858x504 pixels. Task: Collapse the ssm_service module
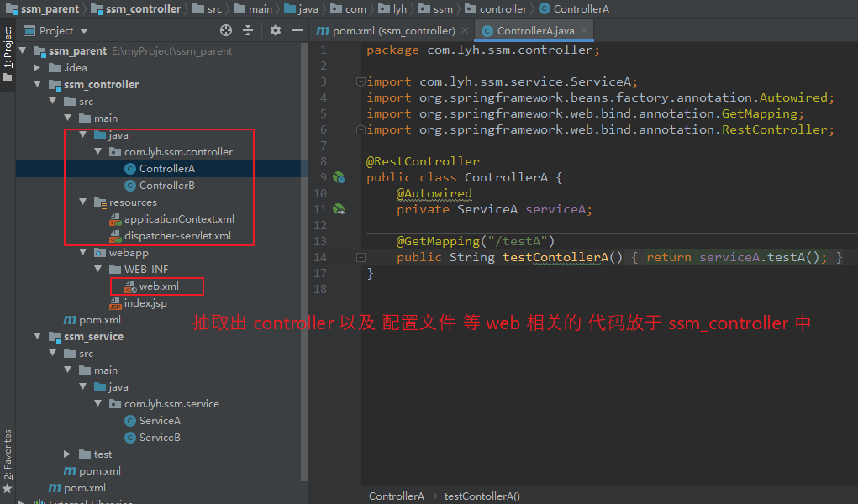[x=37, y=336]
